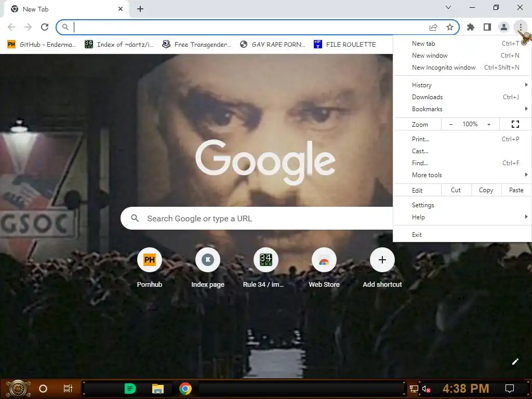Click the Google logo on page
Image resolution: width=532 pixels, height=399 pixels.
[x=265, y=162]
